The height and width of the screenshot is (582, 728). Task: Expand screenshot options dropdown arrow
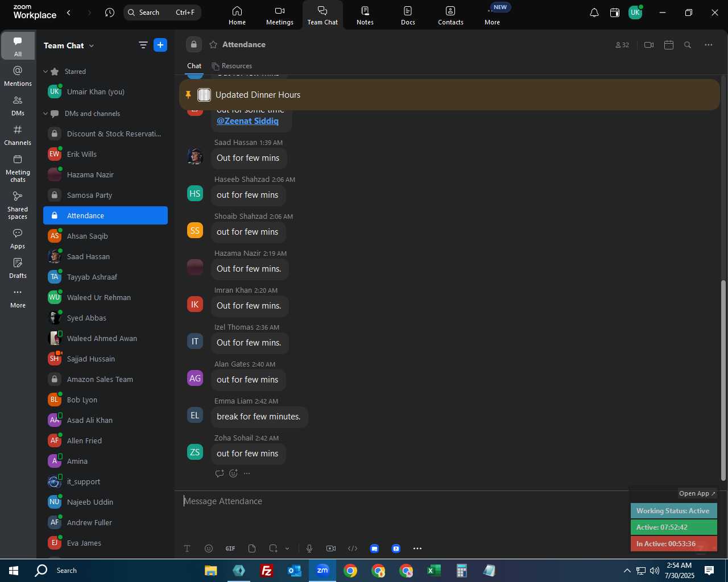[x=287, y=548]
